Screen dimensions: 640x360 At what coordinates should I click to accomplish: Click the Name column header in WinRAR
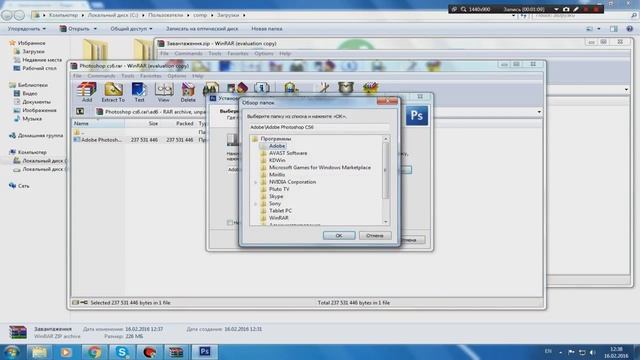[99, 123]
